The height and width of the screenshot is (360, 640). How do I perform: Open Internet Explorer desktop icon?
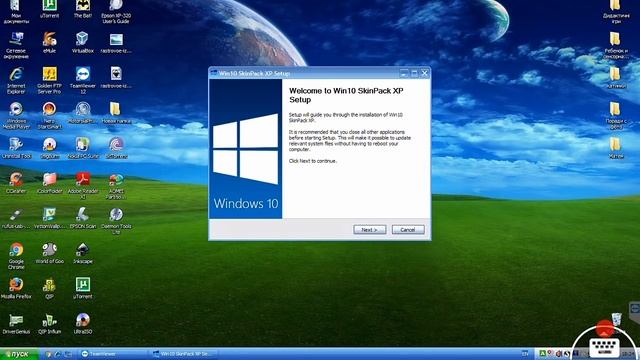[16, 80]
